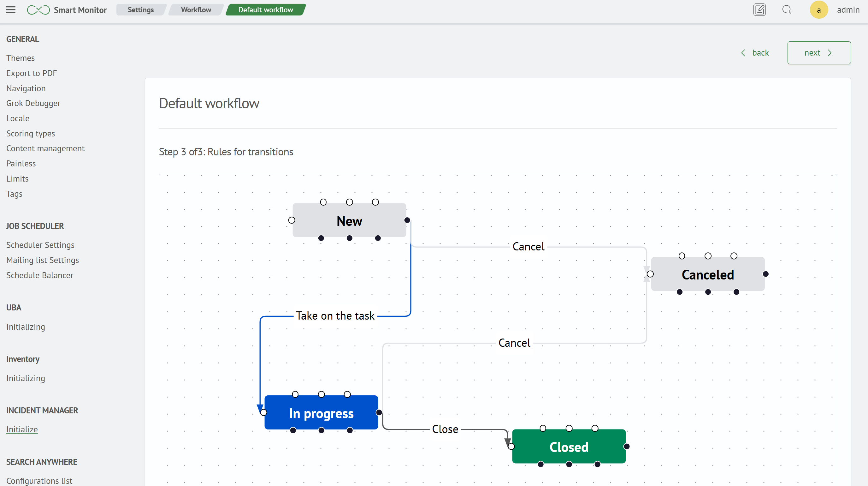Select the New status node

coord(349,220)
